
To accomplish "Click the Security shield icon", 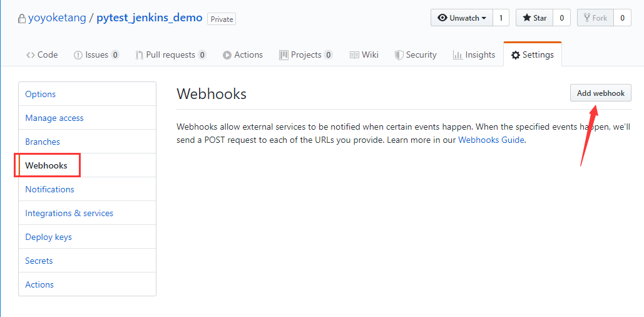I will pyautogui.click(x=399, y=55).
